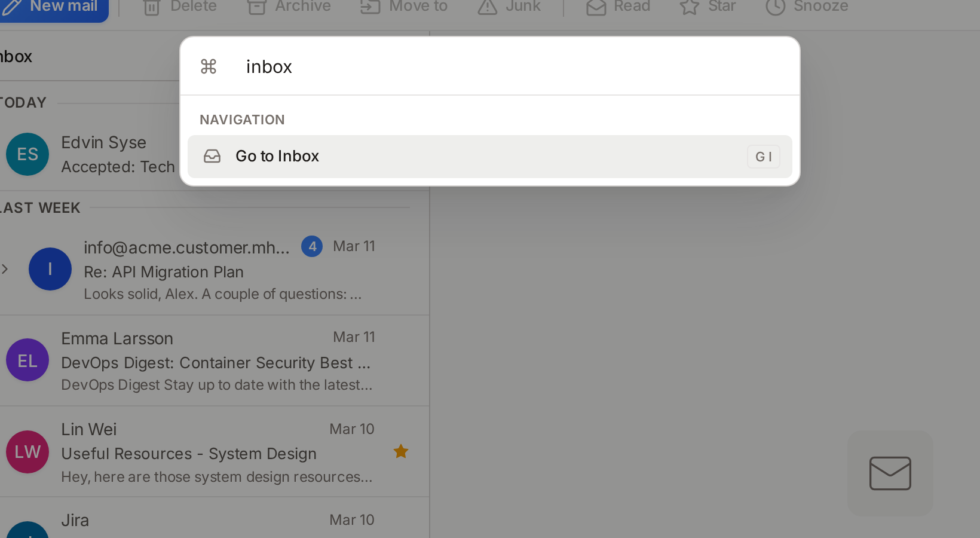Click the G I shortcut badge
The width and height of the screenshot is (980, 538).
click(x=763, y=157)
